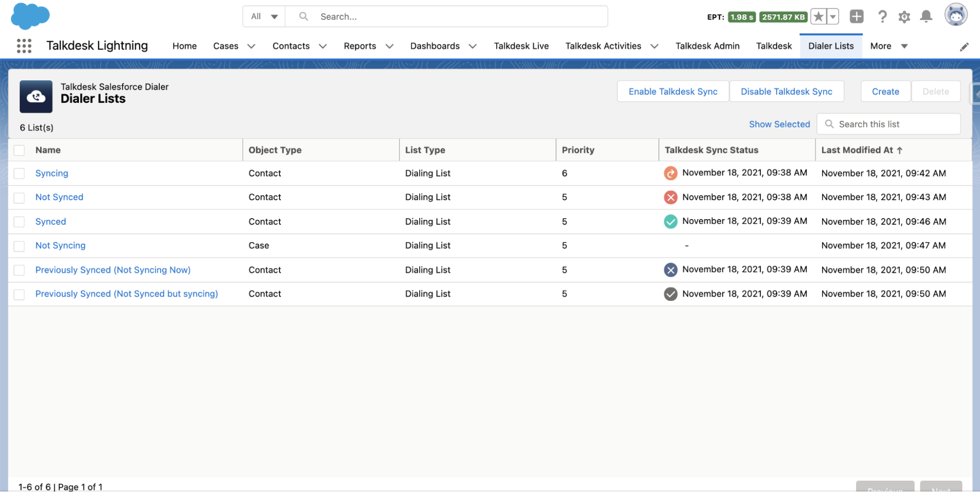Check the box for the Not Syncing list

(x=19, y=246)
